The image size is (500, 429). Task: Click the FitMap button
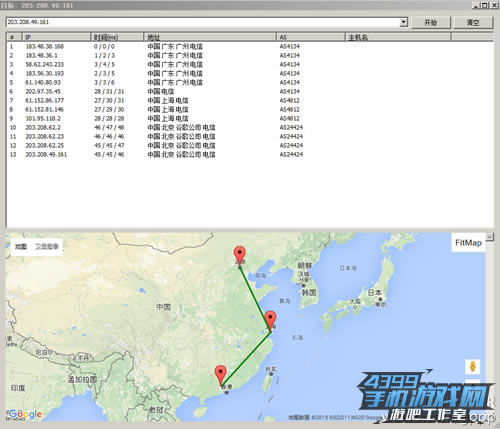coord(468,243)
